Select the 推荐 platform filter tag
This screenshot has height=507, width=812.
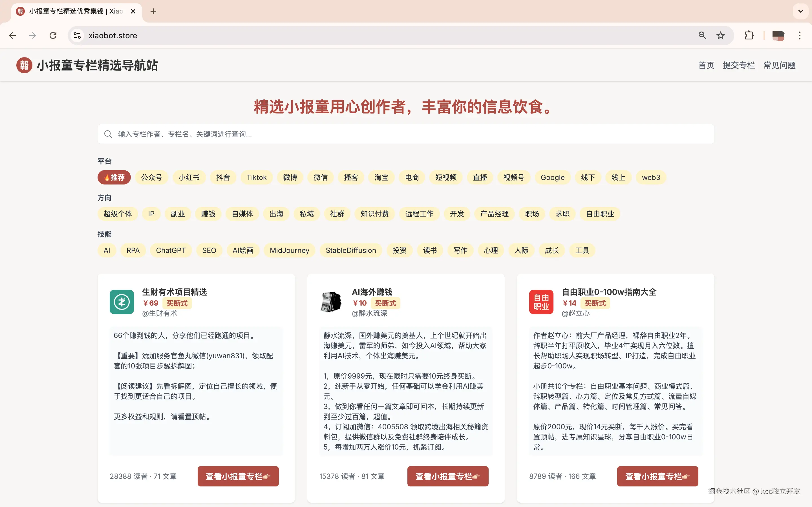pos(114,177)
